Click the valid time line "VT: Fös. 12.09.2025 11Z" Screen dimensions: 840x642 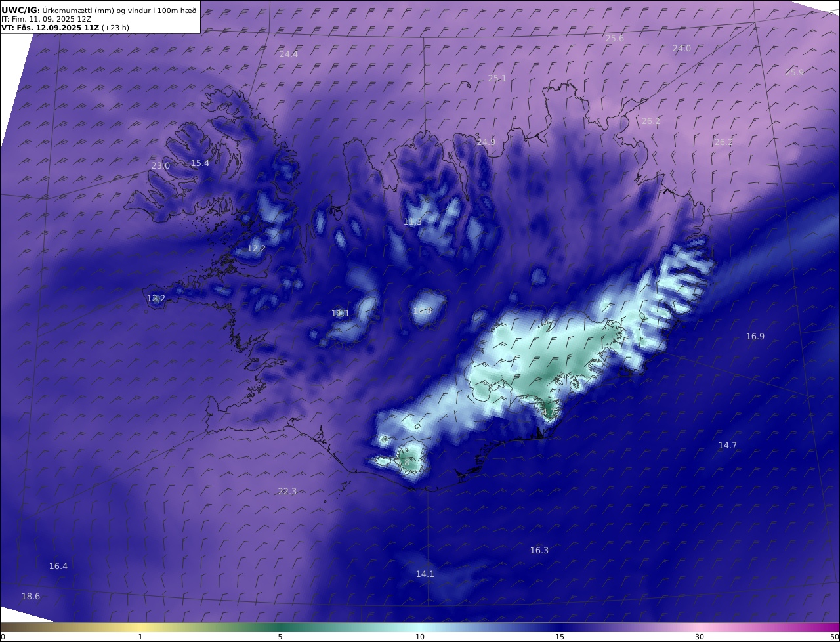pos(50,28)
